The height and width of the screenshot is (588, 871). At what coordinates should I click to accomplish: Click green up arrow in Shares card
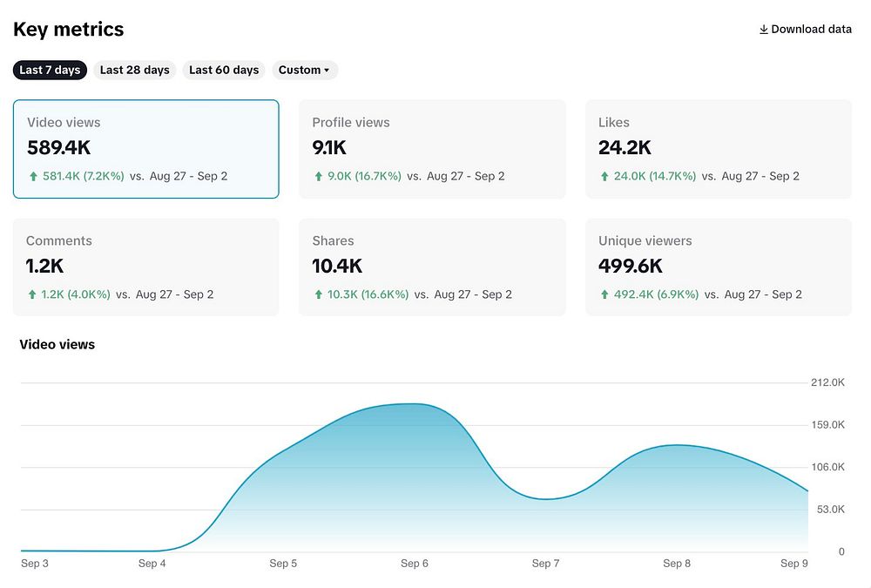318,294
